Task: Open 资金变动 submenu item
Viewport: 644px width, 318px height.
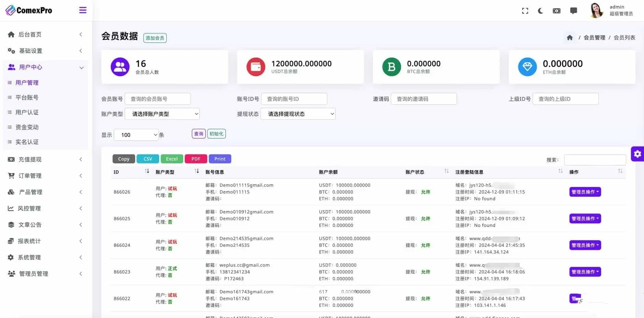Action: (27, 127)
